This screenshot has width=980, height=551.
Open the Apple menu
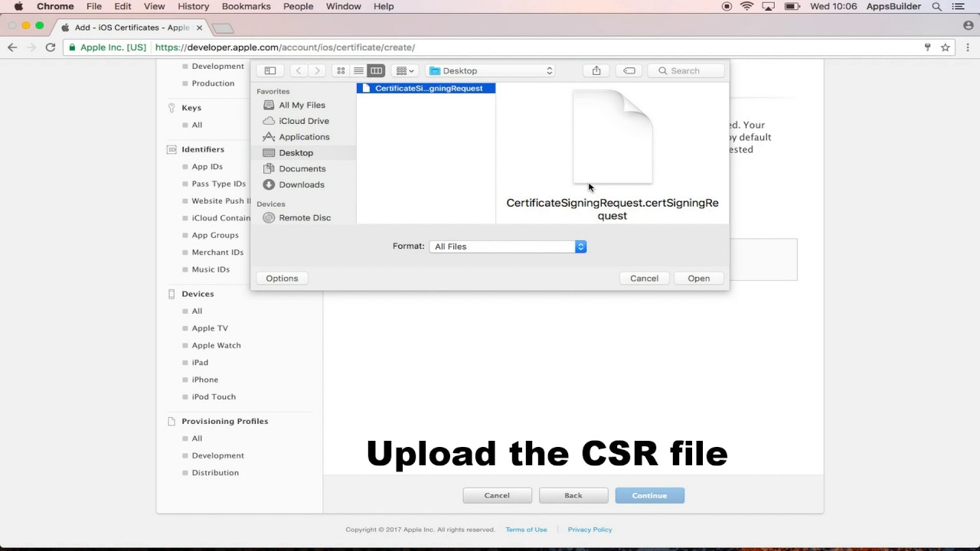click(x=18, y=6)
